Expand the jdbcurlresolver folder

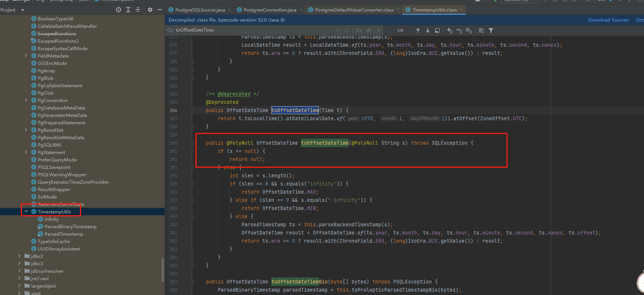tap(19, 271)
